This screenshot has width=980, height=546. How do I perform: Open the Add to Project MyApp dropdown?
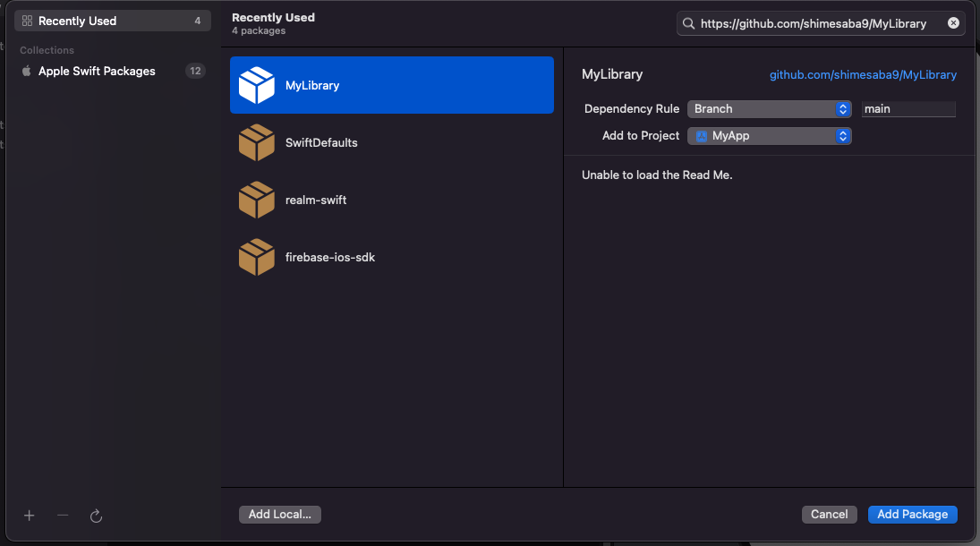click(770, 136)
